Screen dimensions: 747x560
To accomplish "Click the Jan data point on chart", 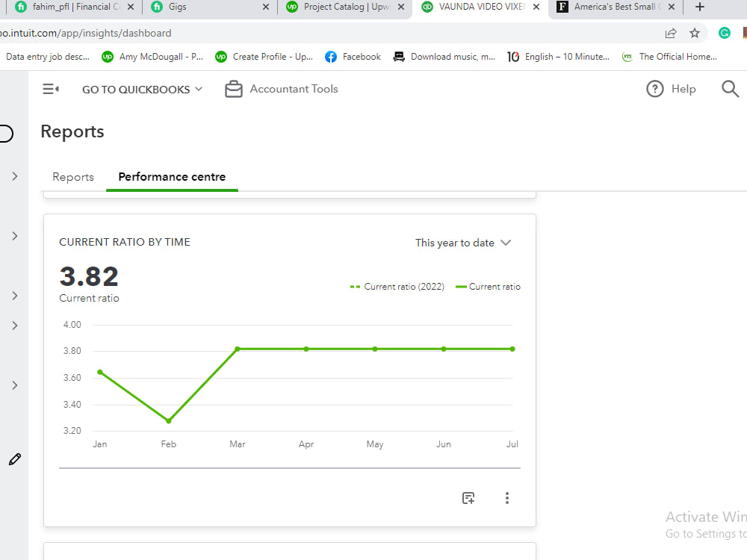I will point(100,372).
